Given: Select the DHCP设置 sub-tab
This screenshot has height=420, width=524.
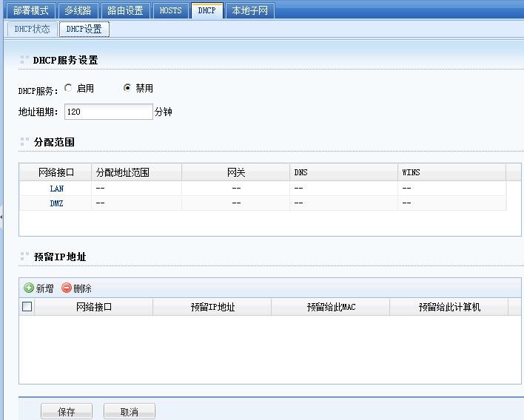Looking at the screenshot, I should pyautogui.click(x=84, y=29).
